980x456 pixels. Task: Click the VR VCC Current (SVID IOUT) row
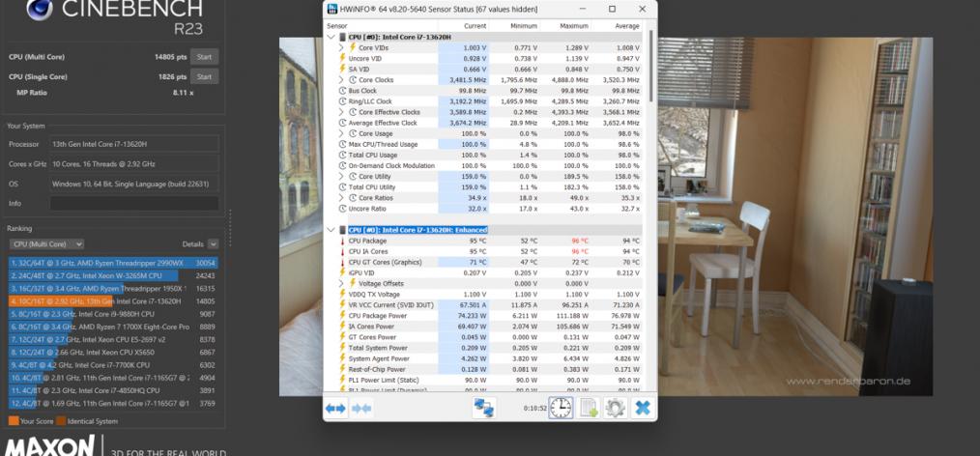[484, 305]
